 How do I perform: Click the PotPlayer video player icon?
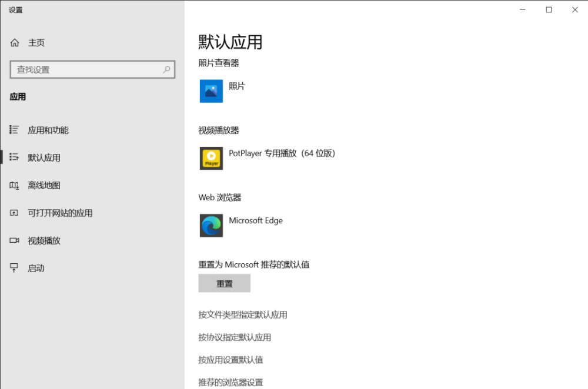pos(211,158)
